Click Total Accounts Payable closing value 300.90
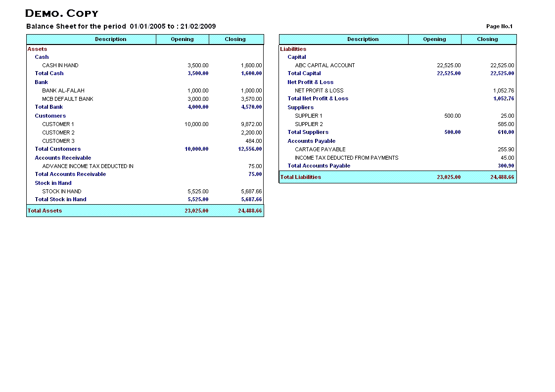Image resolution: width=555 pixels, height=392 pixels. (x=506, y=166)
